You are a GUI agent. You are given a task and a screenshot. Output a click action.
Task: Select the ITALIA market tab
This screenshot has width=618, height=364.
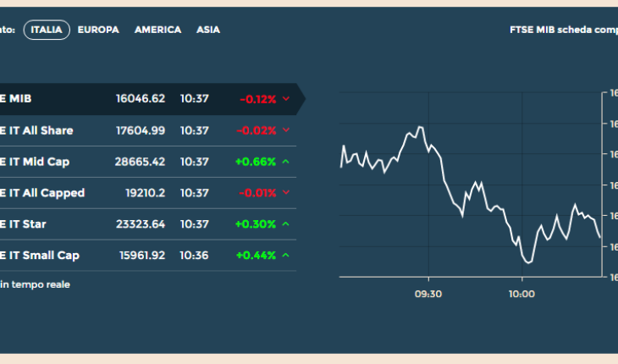47,30
